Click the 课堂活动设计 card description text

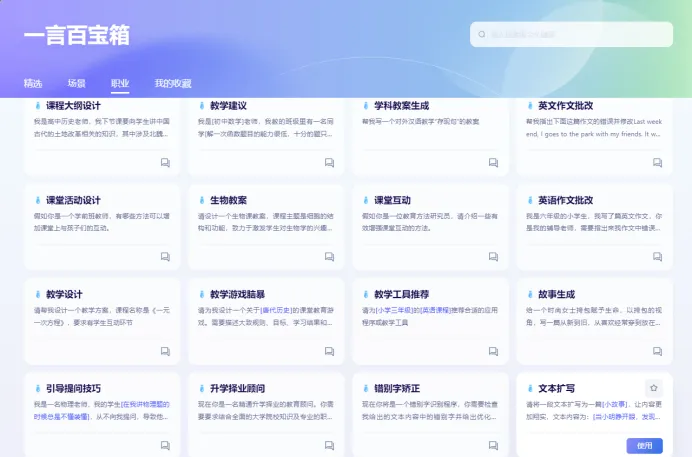pos(102,222)
